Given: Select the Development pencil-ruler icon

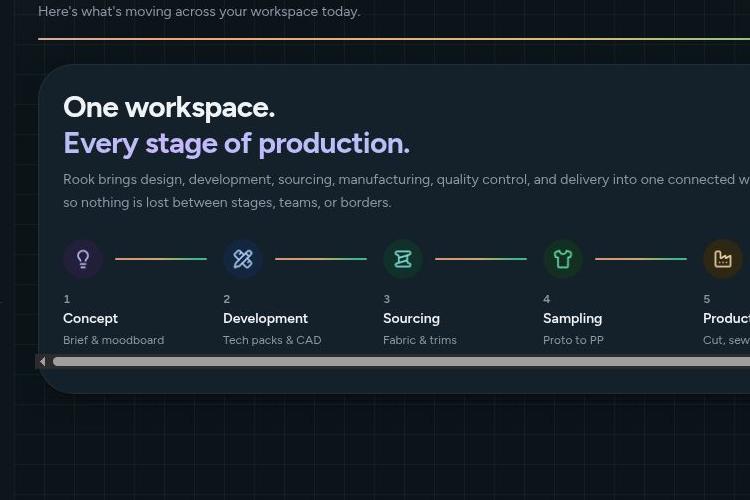Looking at the screenshot, I should (243, 259).
